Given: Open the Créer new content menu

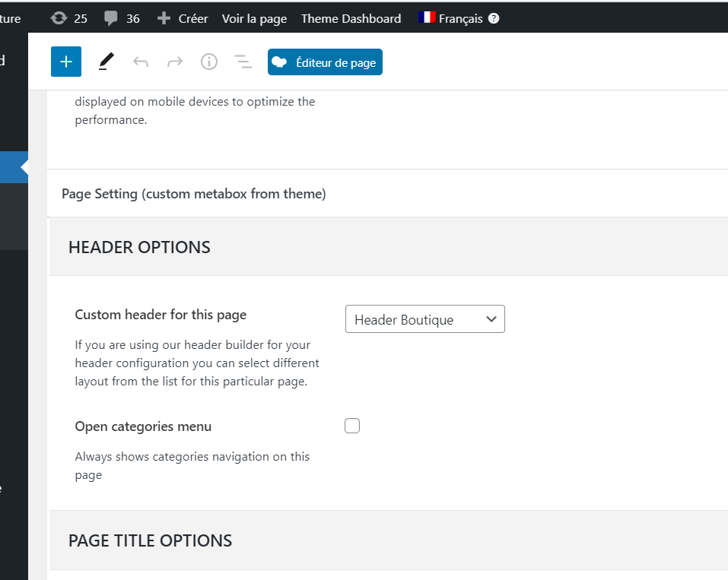Looking at the screenshot, I should (x=183, y=18).
